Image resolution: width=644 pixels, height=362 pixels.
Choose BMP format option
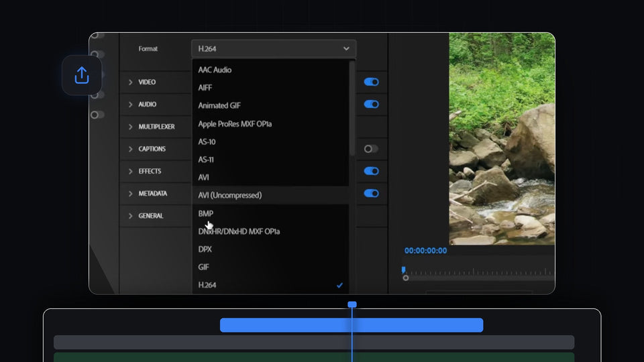tap(270, 213)
